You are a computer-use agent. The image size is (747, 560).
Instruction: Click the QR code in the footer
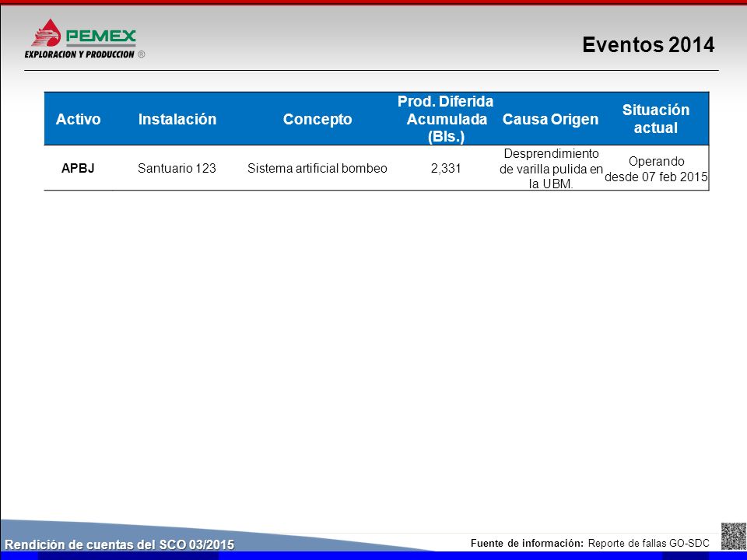[733, 536]
